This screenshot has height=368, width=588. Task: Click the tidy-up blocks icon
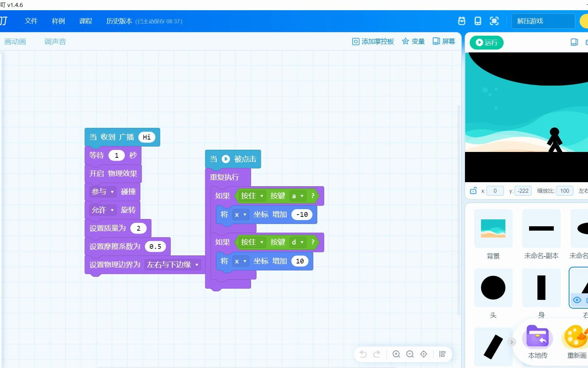click(x=442, y=354)
